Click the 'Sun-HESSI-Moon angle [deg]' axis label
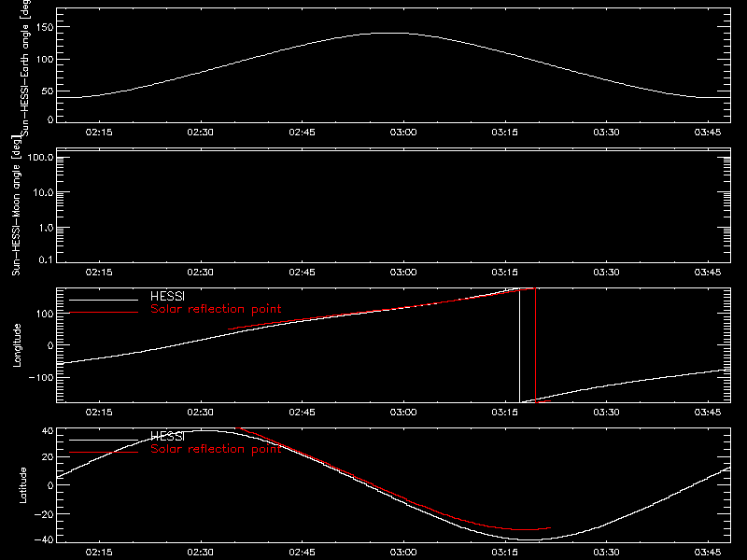Screen dimensions: 747x560 tap(16, 205)
